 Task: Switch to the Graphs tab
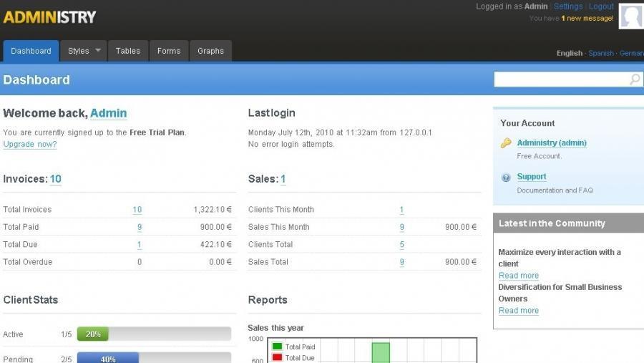coord(210,51)
